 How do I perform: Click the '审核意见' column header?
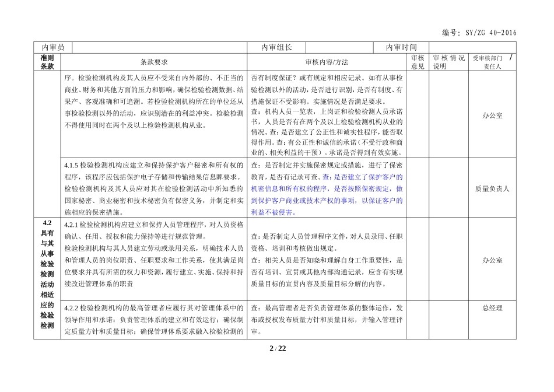point(418,62)
